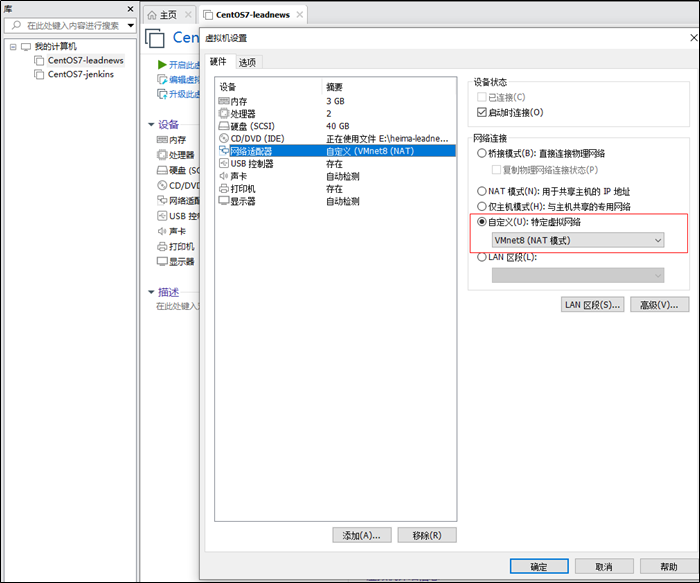Open the 主页 tab
The image size is (700, 583).
coord(168,15)
